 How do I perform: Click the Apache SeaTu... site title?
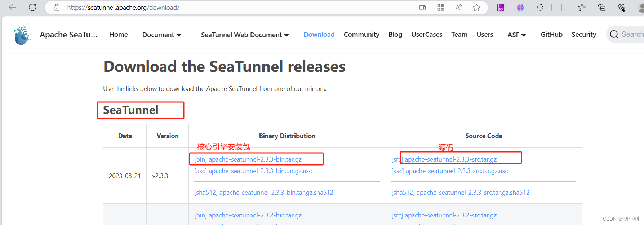68,35
